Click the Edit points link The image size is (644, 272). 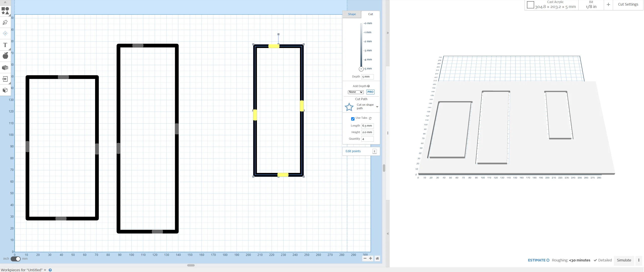353,151
